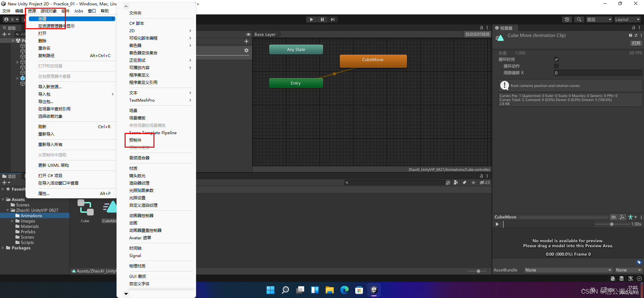Toggle the Animator layers eye icon

[x=248, y=35]
